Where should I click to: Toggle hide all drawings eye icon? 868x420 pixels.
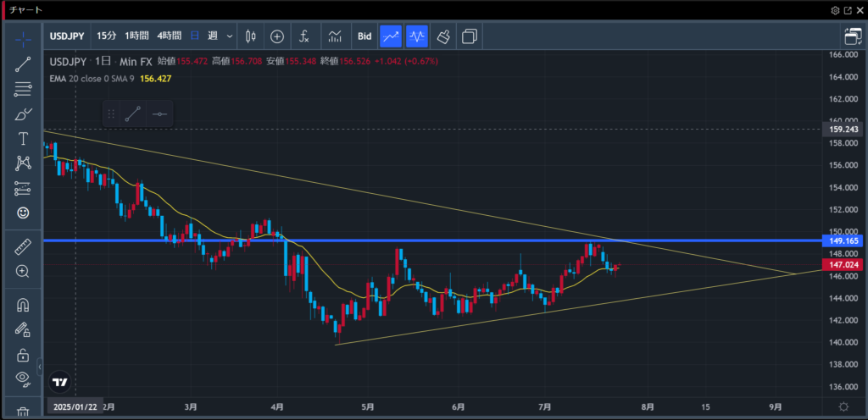(x=23, y=379)
